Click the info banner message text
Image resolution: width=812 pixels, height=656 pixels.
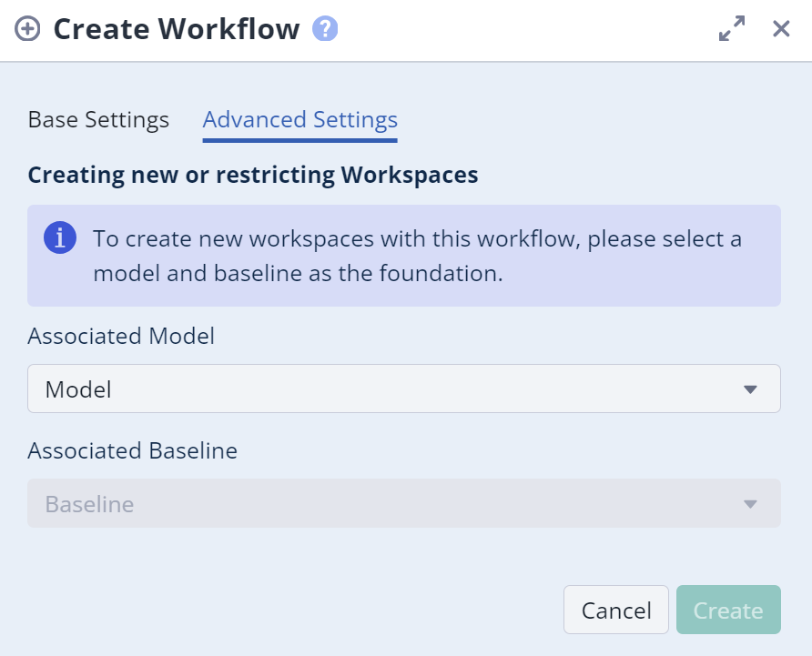tap(417, 256)
